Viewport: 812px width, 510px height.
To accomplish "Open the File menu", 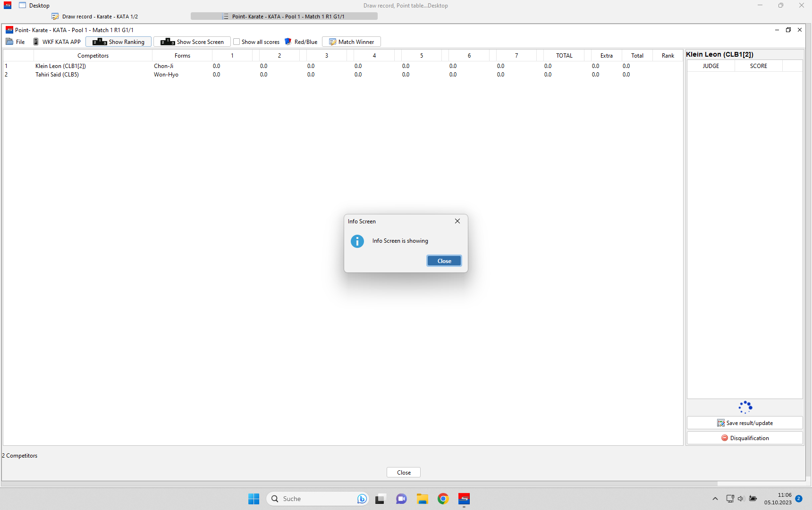I will (15, 42).
